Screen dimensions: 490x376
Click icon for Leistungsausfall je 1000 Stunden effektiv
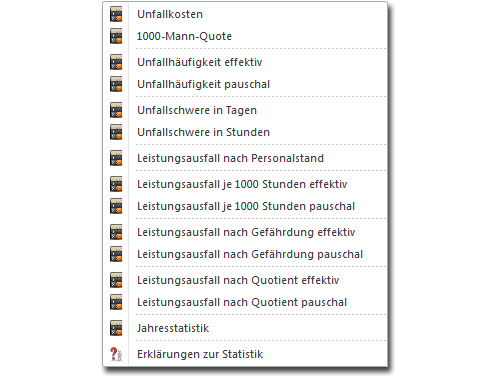(x=116, y=184)
